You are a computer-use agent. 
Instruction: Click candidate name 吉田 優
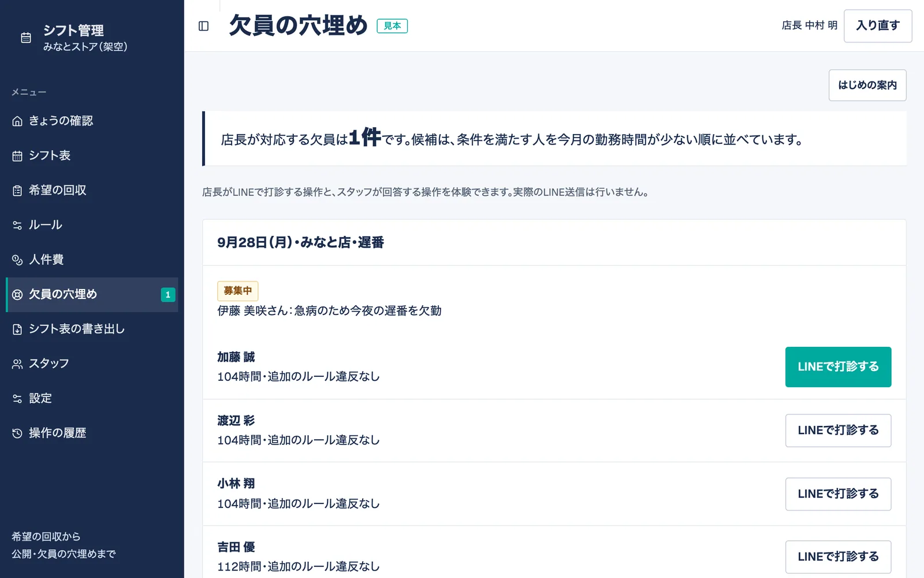(x=236, y=547)
